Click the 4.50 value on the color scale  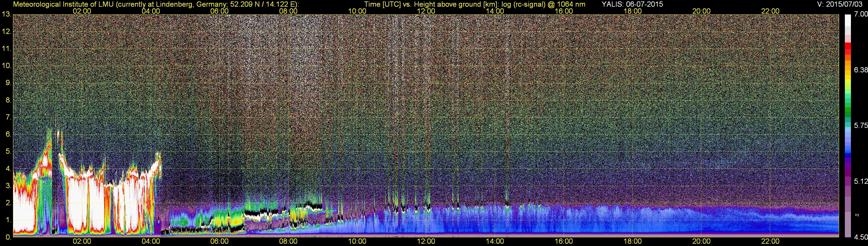tap(861, 237)
